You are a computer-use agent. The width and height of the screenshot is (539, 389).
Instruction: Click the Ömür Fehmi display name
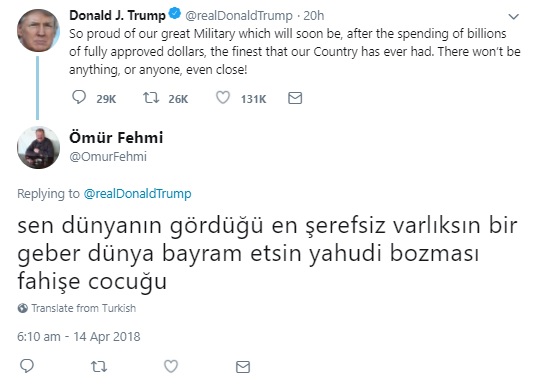click(x=116, y=137)
